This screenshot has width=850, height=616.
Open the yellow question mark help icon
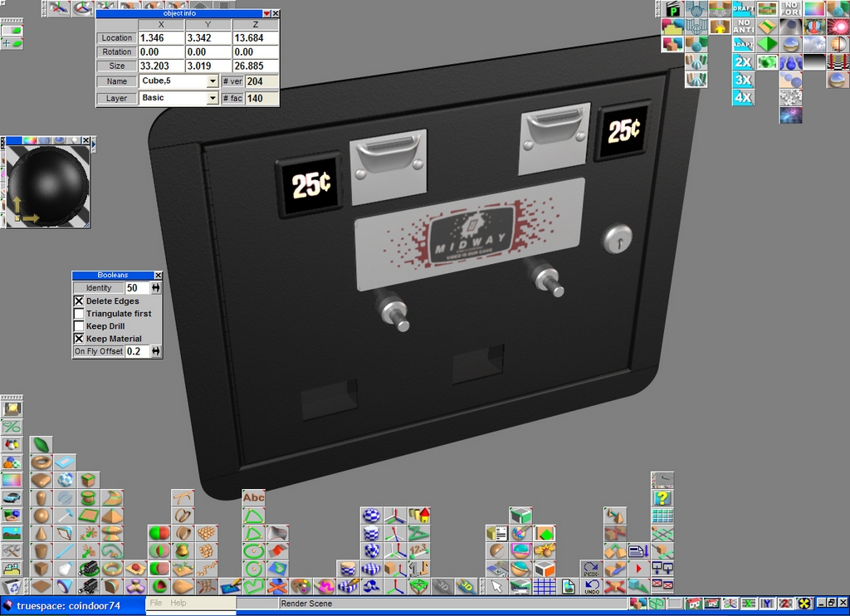pos(662,498)
